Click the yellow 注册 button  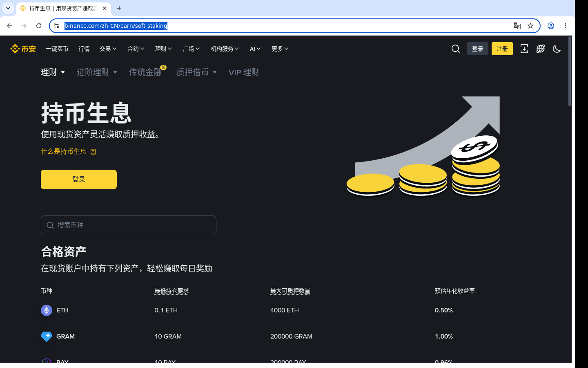click(502, 49)
